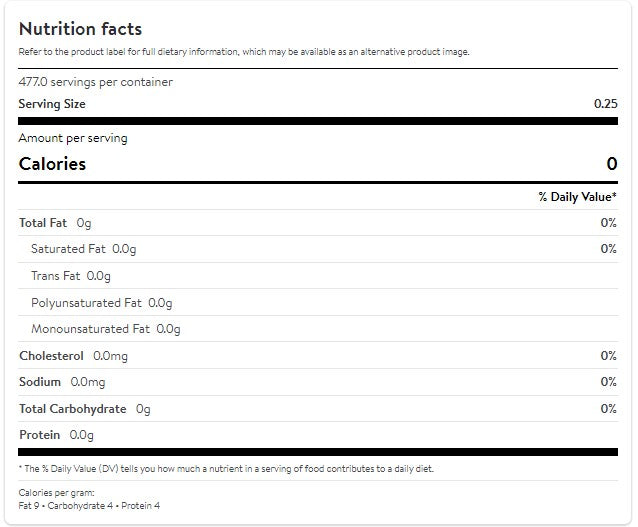Click the Protein 0.0g row
The image size is (638, 527).
click(318, 435)
